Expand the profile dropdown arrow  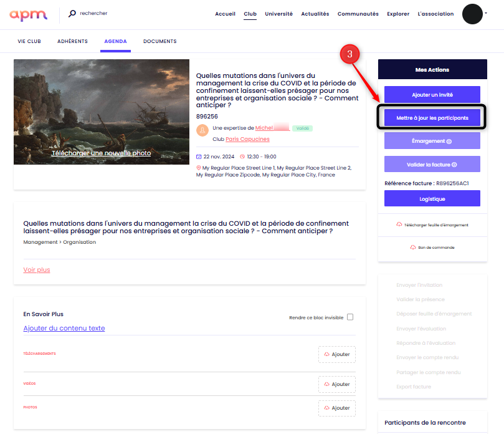(486, 13)
